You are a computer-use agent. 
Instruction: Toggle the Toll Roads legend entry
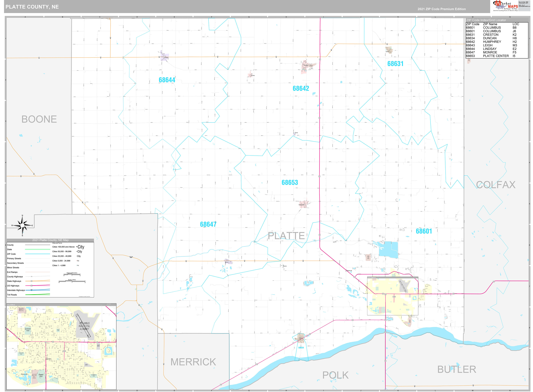(x=38, y=295)
